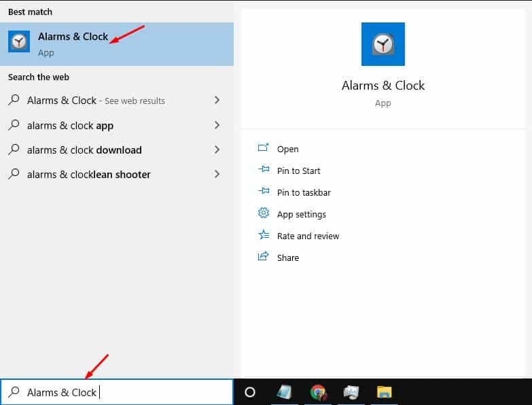Click the magnifier icon in the taskbar search box
The height and width of the screenshot is (405, 532).
14,392
